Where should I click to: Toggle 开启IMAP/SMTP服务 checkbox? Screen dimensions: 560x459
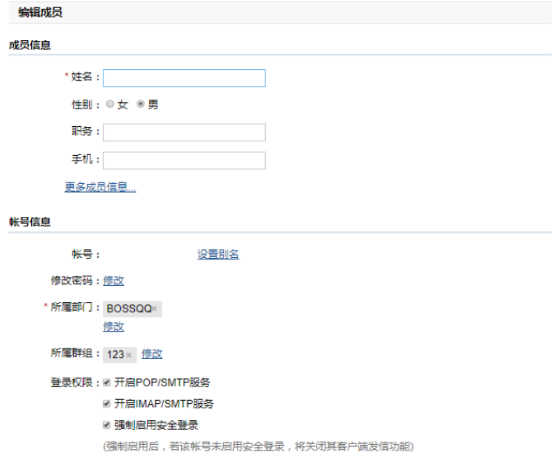pyautogui.click(x=106, y=404)
